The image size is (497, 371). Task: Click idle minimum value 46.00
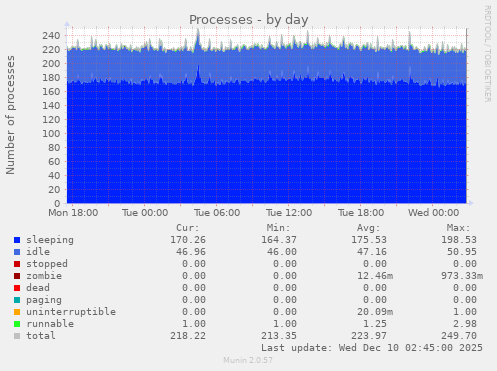click(x=282, y=252)
